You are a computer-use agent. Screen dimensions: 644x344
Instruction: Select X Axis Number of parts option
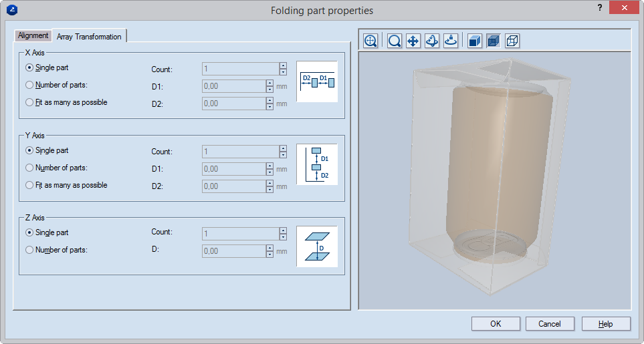pyautogui.click(x=29, y=85)
